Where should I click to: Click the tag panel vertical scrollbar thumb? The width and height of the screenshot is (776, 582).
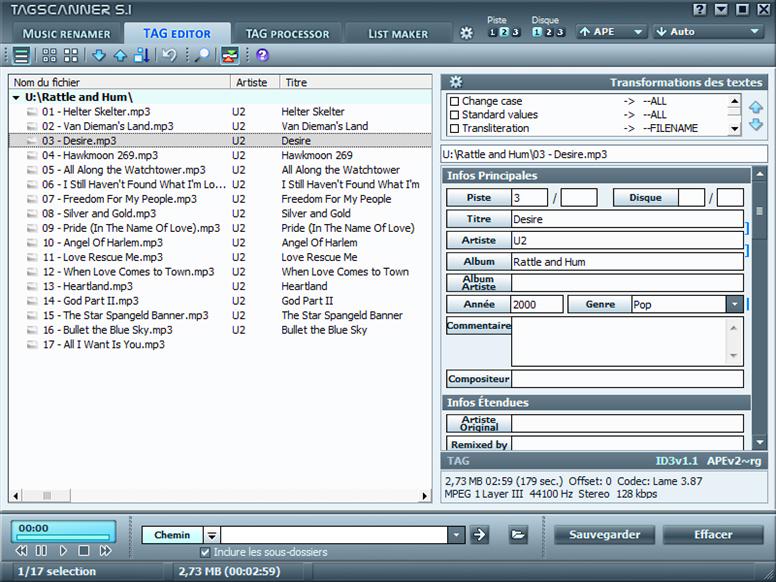(759, 211)
